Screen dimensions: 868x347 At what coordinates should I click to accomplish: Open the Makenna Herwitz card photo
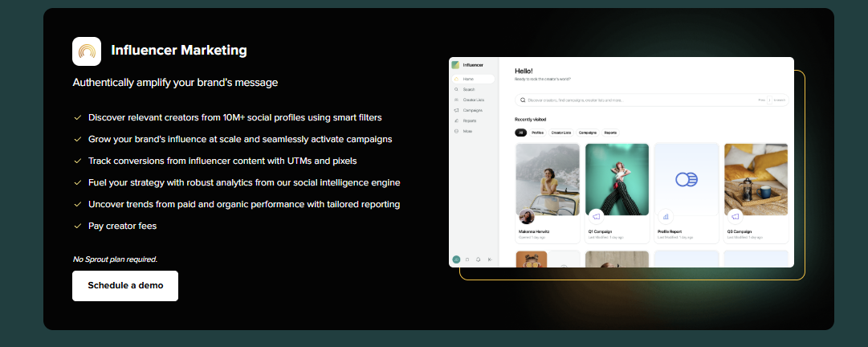548,179
